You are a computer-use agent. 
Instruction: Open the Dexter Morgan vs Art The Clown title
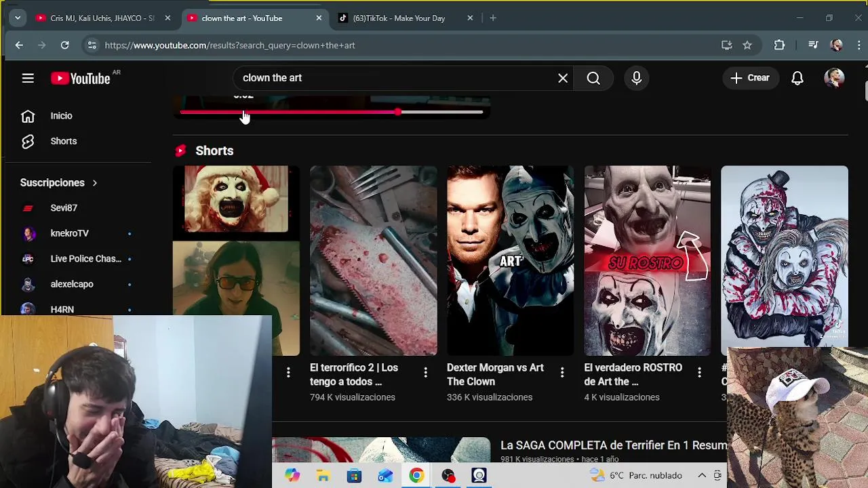click(x=495, y=375)
